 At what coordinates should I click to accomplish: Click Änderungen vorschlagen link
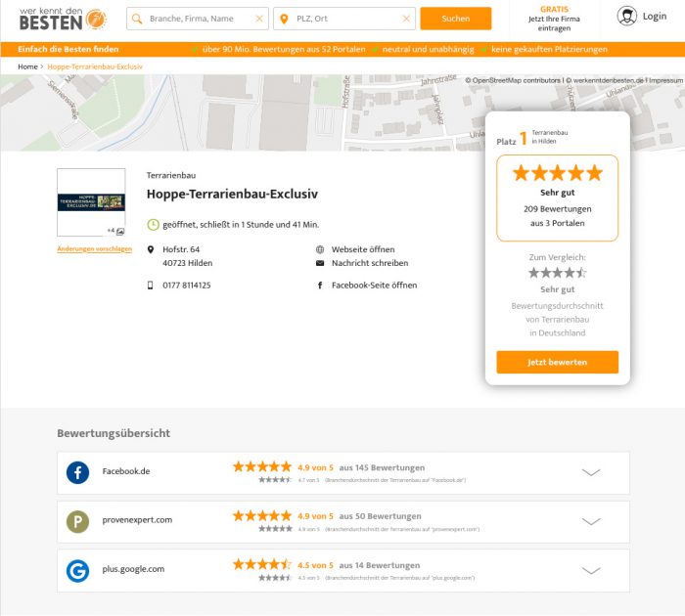click(x=94, y=249)
